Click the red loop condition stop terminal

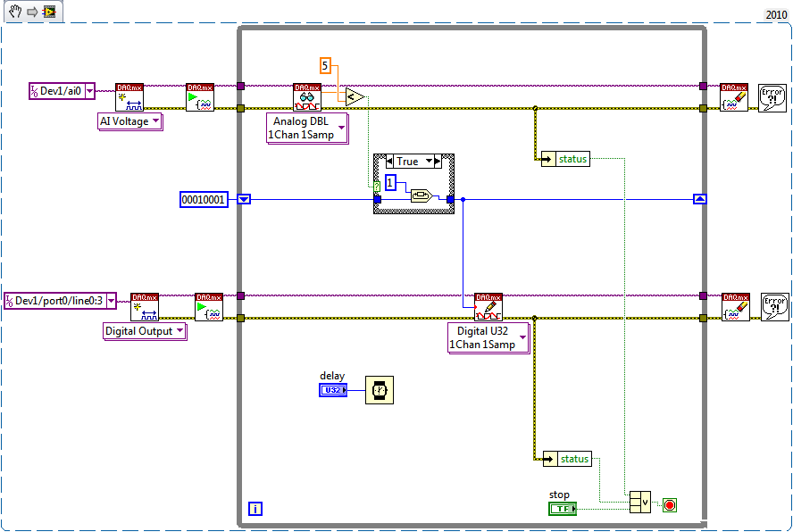tap(670, 503)
